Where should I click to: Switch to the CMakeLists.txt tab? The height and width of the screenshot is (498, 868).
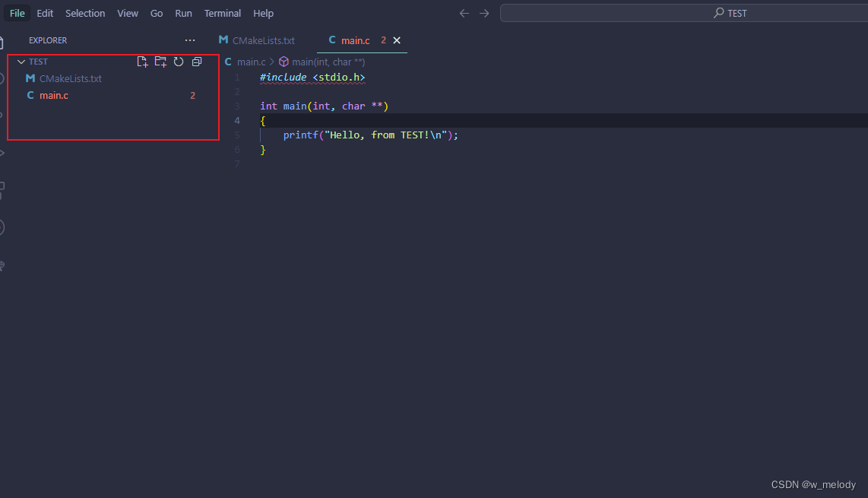click(x=262, y=40)
